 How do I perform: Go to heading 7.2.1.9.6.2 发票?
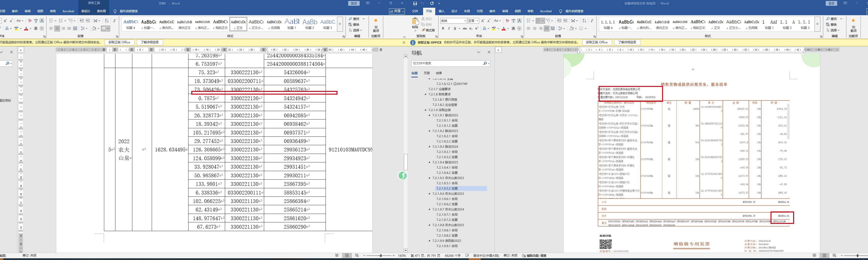click(447, 204)
